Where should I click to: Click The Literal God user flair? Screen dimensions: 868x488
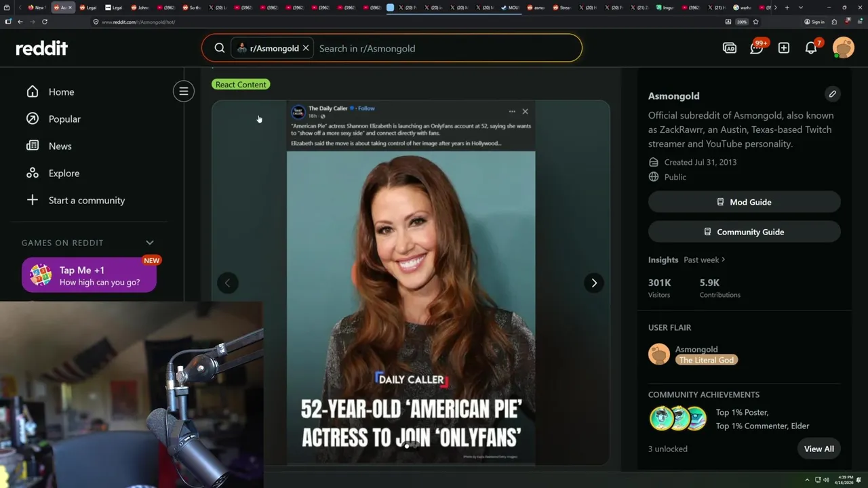[707, 360]
